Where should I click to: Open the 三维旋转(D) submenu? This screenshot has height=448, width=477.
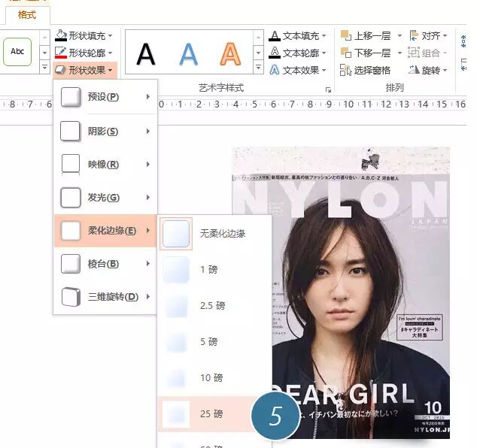tap(105, 297)
